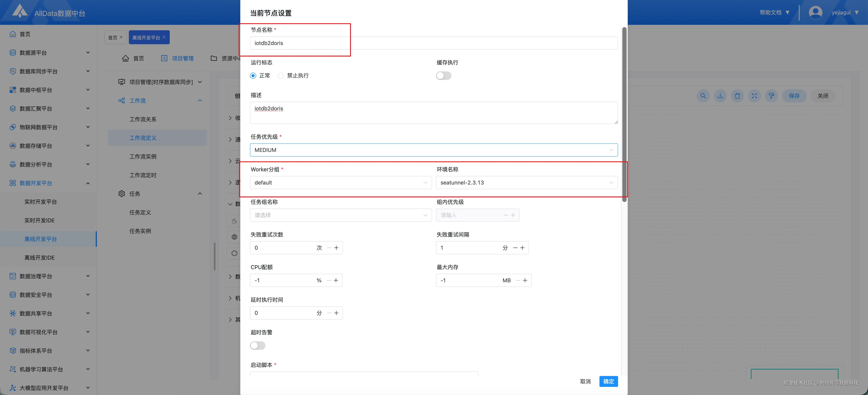Open the 任务优先级 MEDIUM dropdown
868x395 pixels.
tap(434, 150)
